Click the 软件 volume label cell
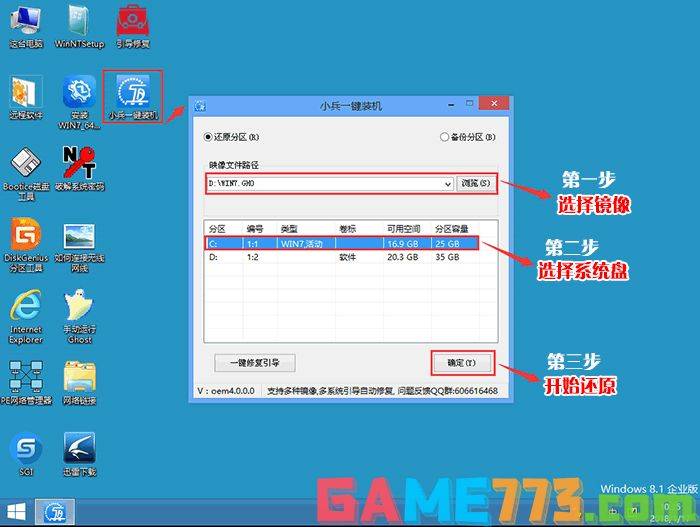Screen dimensions: 700x527 click(x=347, y=257)
